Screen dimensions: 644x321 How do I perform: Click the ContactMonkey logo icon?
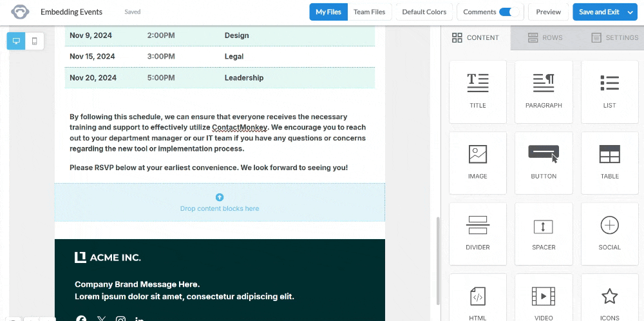[20, 12]
